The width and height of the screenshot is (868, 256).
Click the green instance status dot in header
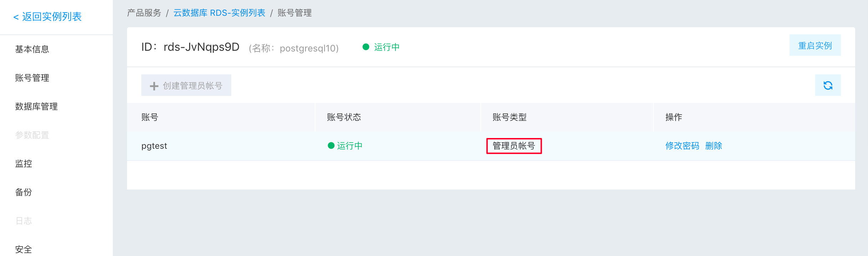[x=366, y=47]
